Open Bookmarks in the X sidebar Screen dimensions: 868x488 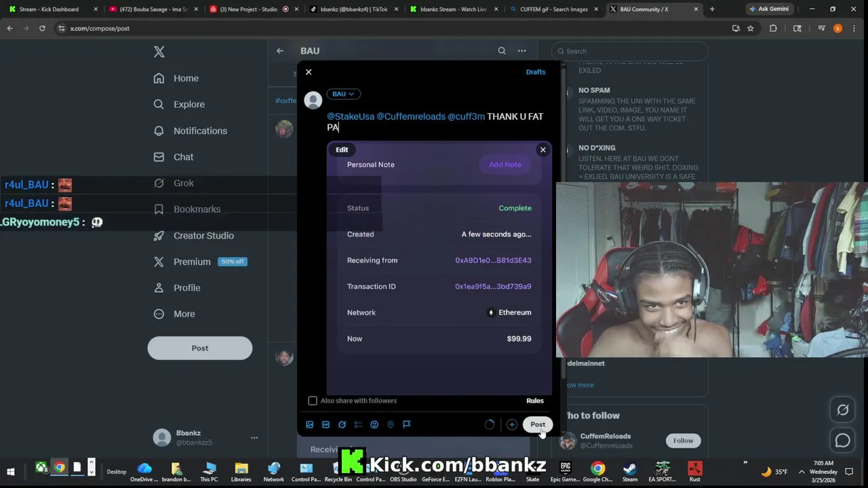[186, 209]
